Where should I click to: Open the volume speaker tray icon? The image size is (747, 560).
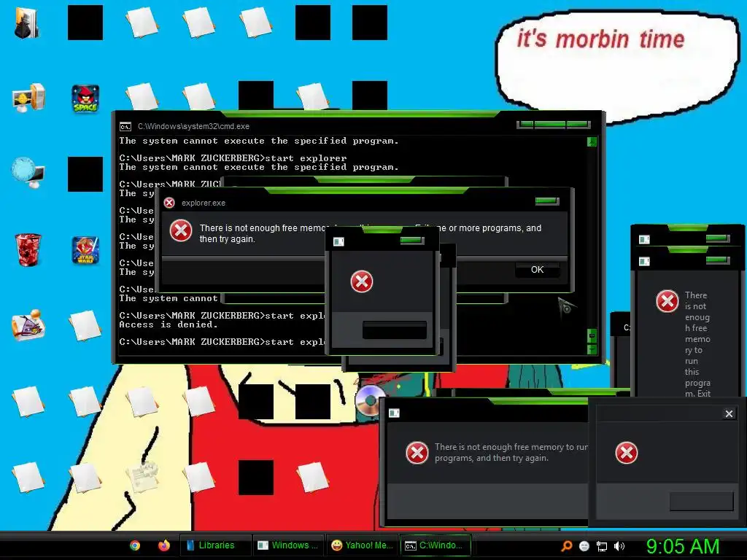[619, 546]
